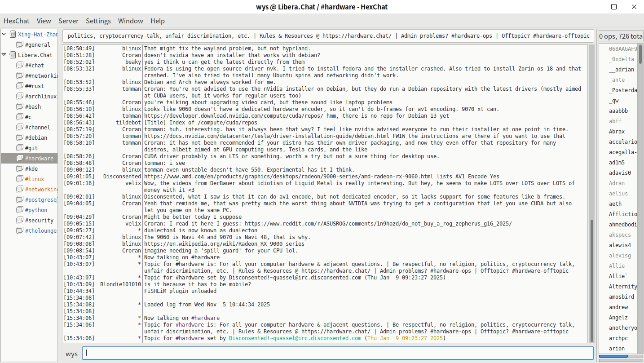Select user aelius in the user list
The width and height of the screenshot is (644, 363).
pyautogui.click(x=618, y=193)
